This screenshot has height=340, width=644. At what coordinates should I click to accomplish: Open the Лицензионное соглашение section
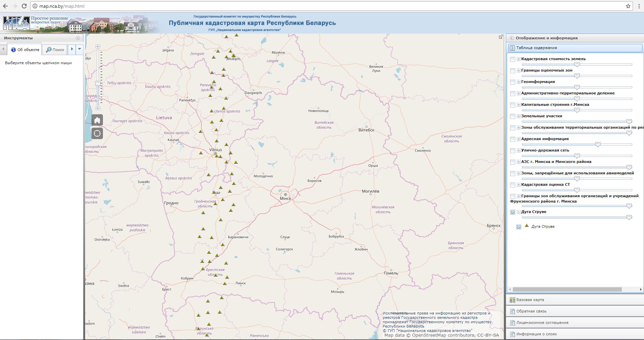542,323
